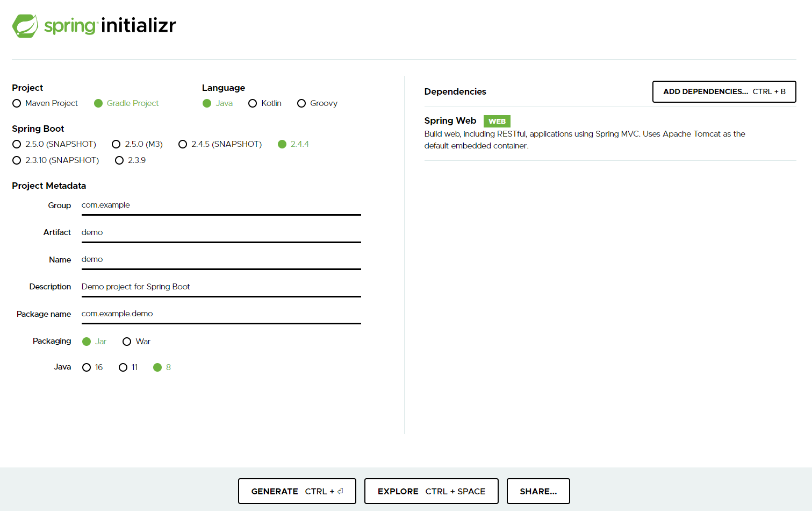Select Spring Boot 2.3.10 (SNAPSHOT)

56,160
